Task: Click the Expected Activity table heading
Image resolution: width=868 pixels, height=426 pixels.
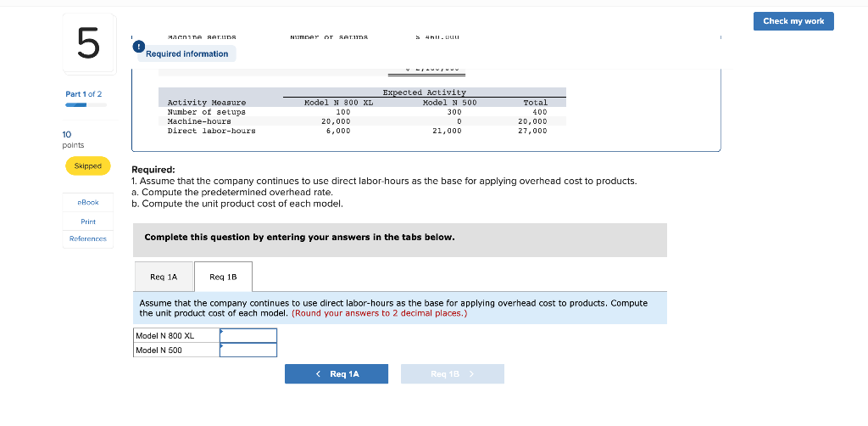Action: [x=425, y=92]
